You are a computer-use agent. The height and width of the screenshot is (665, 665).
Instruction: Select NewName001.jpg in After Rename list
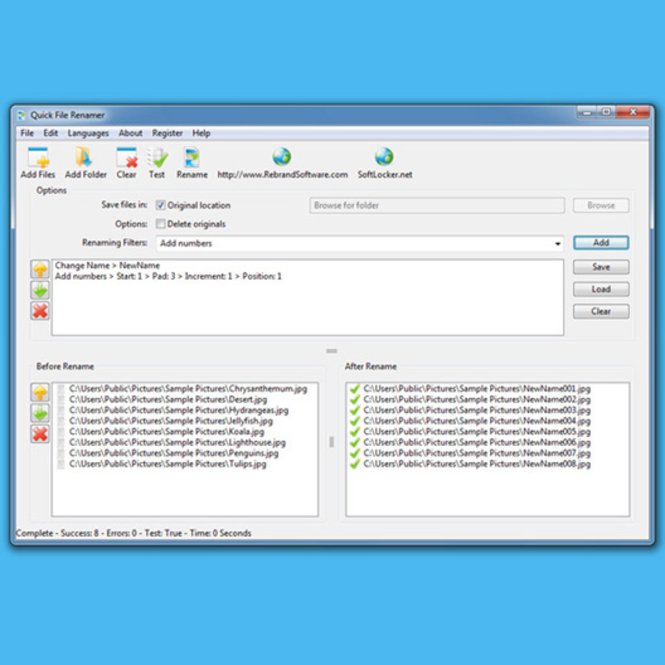point(477,388)
